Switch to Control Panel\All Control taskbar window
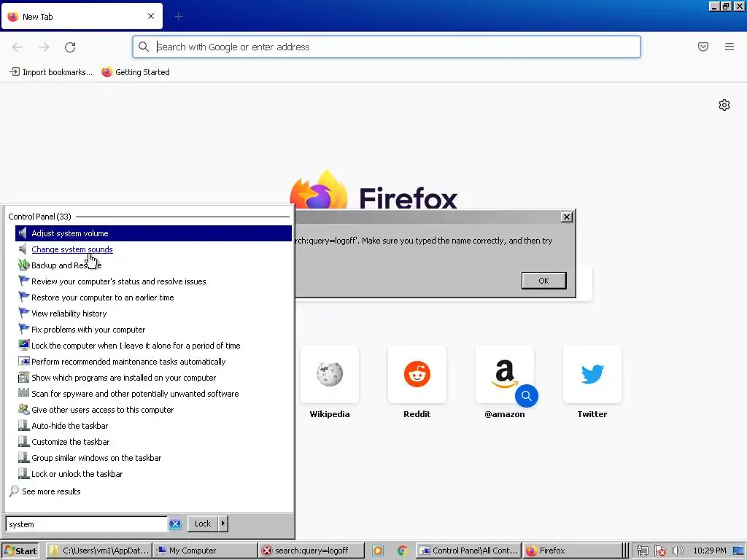The height and width of the screenshot is (560, 747). click(x=469, y=551)
